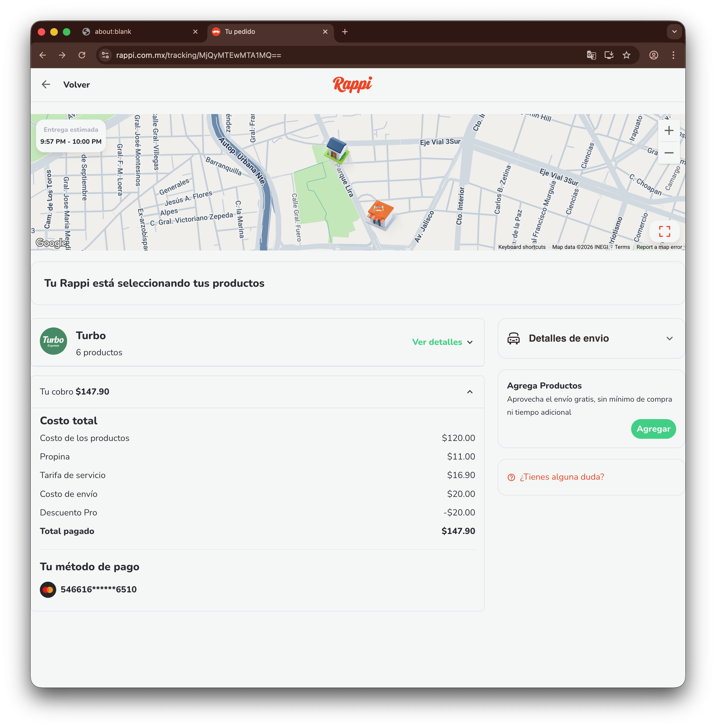Click the map zoom out minus button
Viewport: 716px width, 728px height.
coord(669,153)
